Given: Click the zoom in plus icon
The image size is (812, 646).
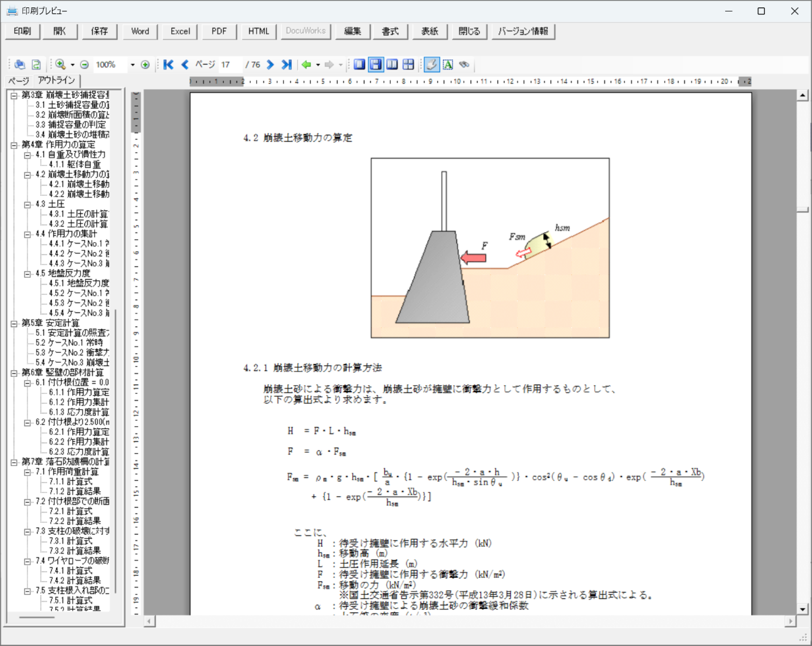Looking at the screenshot, I should click(x=145, y=65).
